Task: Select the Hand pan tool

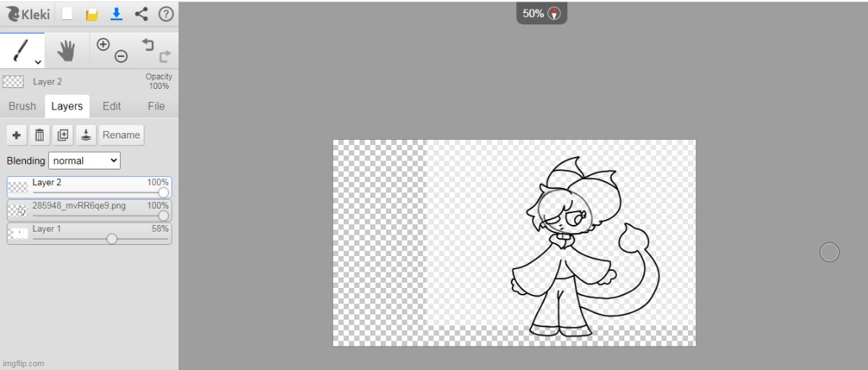Action: coord(67,50)
